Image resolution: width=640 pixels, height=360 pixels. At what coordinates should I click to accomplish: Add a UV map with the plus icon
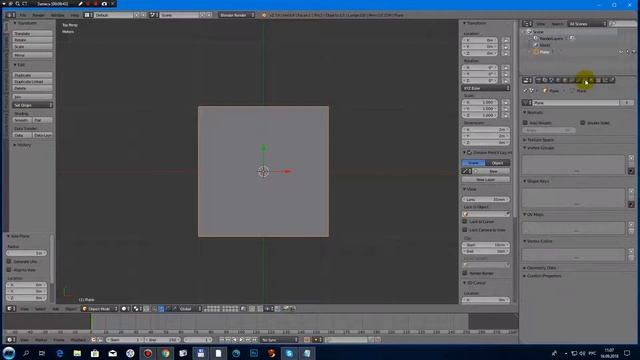631,224
